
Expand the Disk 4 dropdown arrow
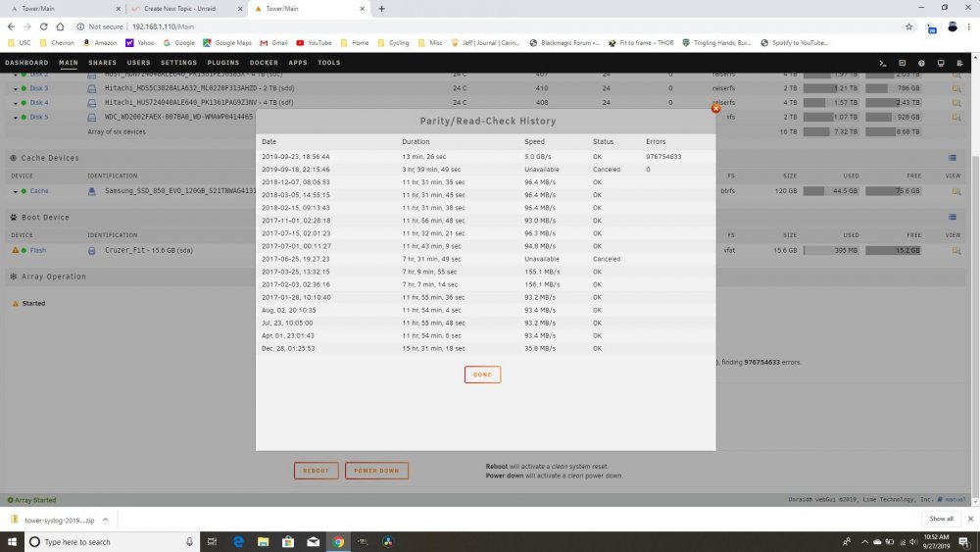pos(15,103)
